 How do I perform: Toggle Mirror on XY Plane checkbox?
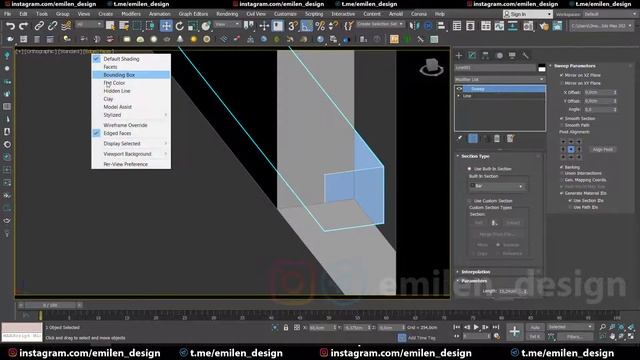pos(562,83)
